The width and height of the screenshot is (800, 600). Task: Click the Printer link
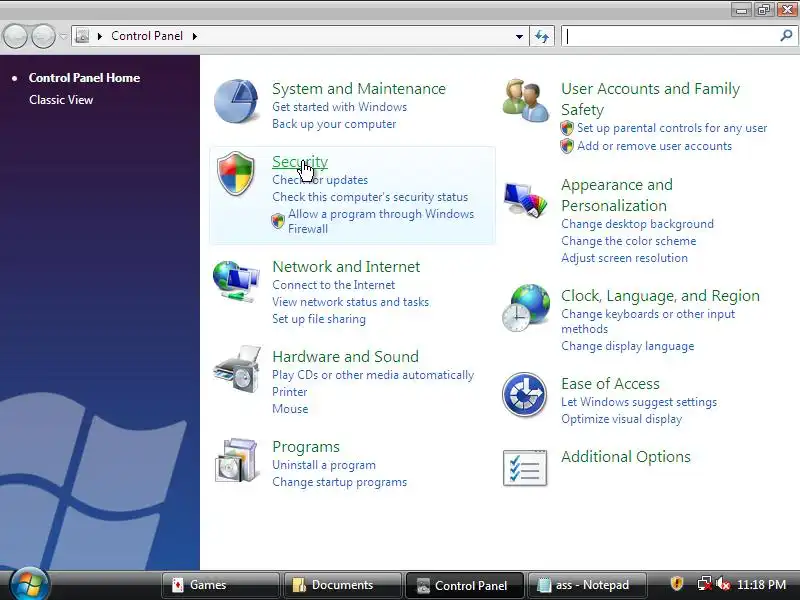click(289, 392)
